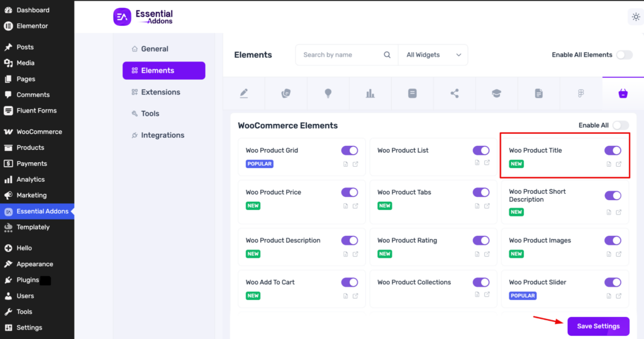Select the shopping basket WooCommerce tab
The height and width of the screenshot is (339, 644).
pyautogui.click(x=623, y=93)
